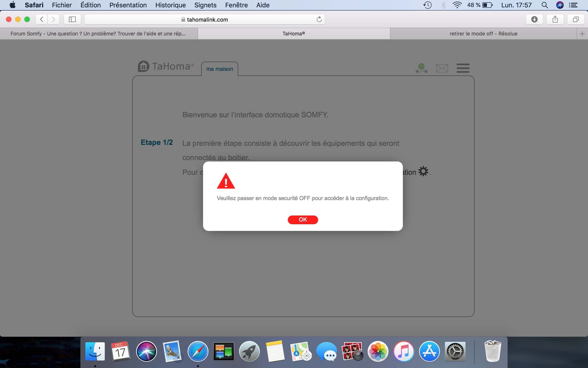
Task: Open the Signets menu
Action: tap(205, 5)
